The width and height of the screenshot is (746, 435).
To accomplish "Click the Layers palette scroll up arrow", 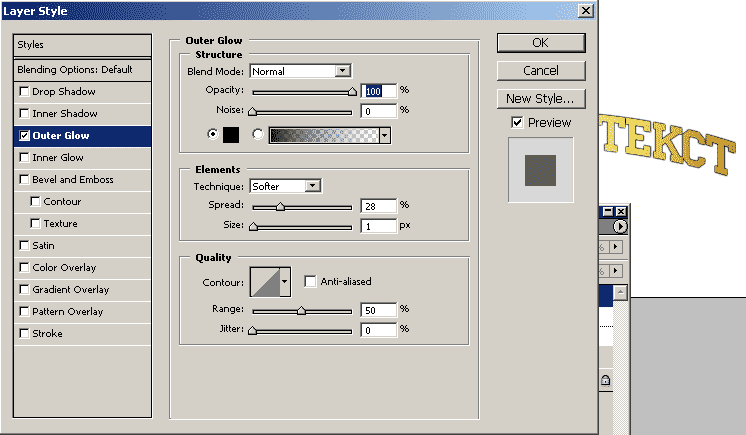I will point(620,292).
